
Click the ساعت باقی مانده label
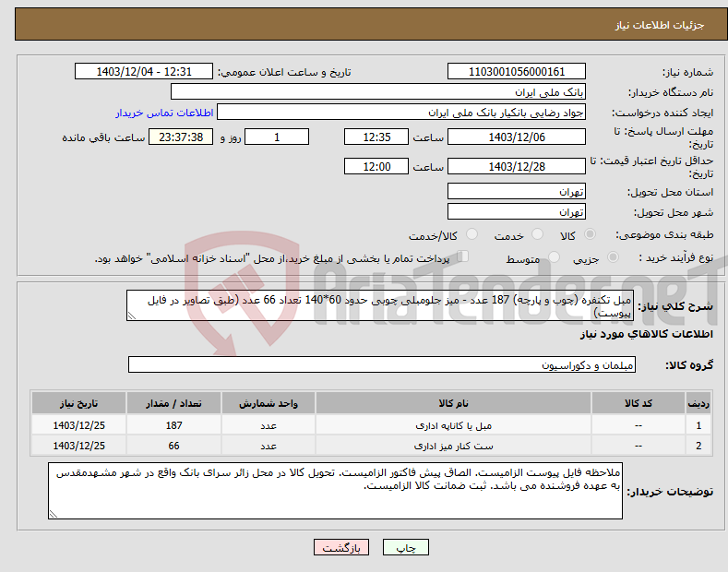pyautogui.click(x=103, y=137)
